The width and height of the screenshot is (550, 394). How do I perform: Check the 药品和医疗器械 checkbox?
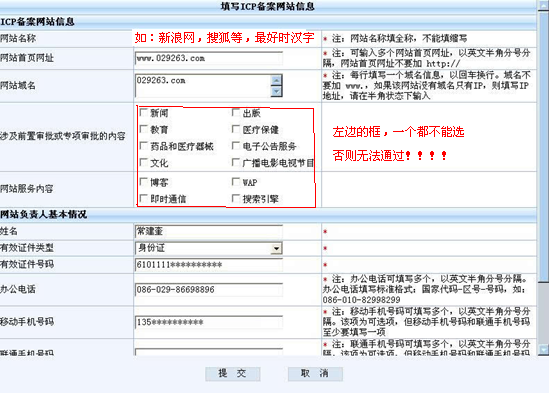click(x=143, y=146)
